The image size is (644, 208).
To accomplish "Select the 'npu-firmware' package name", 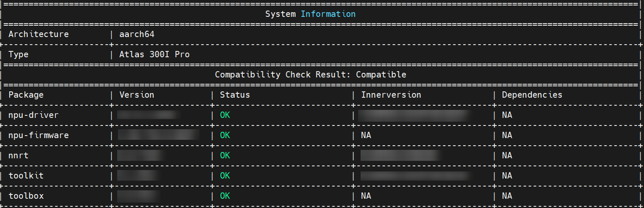I will pyautogui.click(x=39, y=135).
